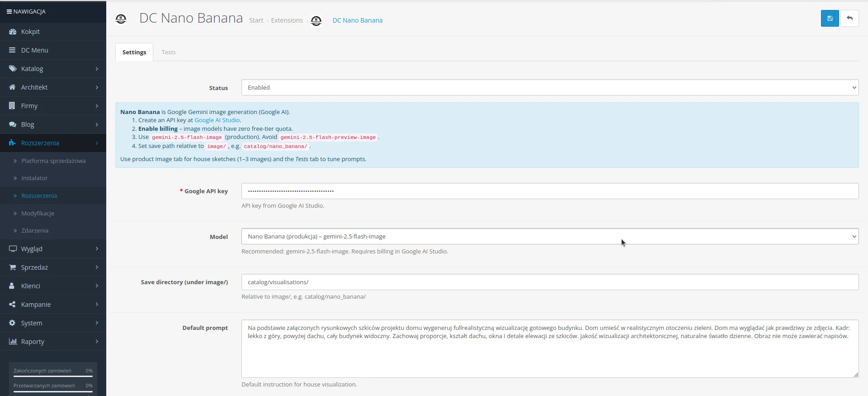The width and height of the screenshot is (868, 396).
Task: Expand the Klienci submenu chevron
Action: tap(97, 286)
